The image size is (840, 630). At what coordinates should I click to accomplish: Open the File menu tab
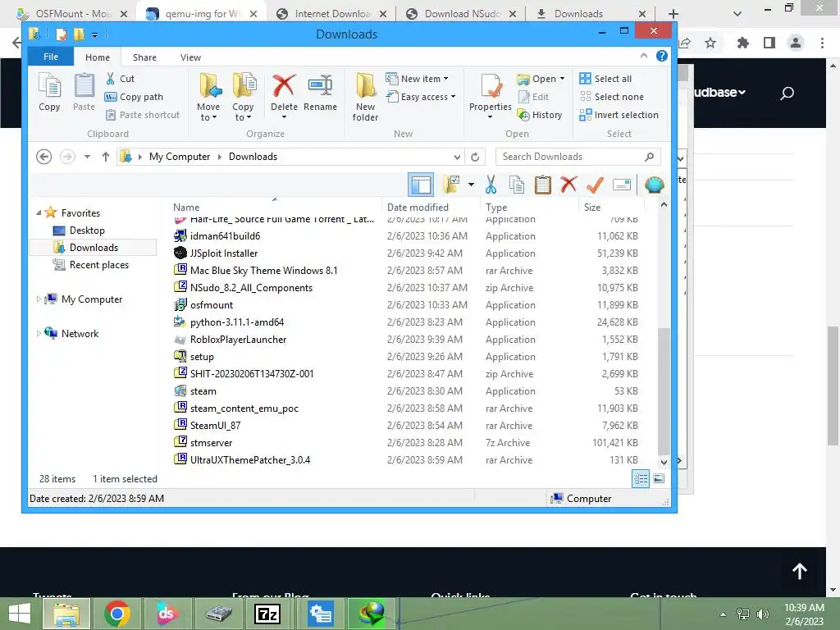tap(51, 57)
